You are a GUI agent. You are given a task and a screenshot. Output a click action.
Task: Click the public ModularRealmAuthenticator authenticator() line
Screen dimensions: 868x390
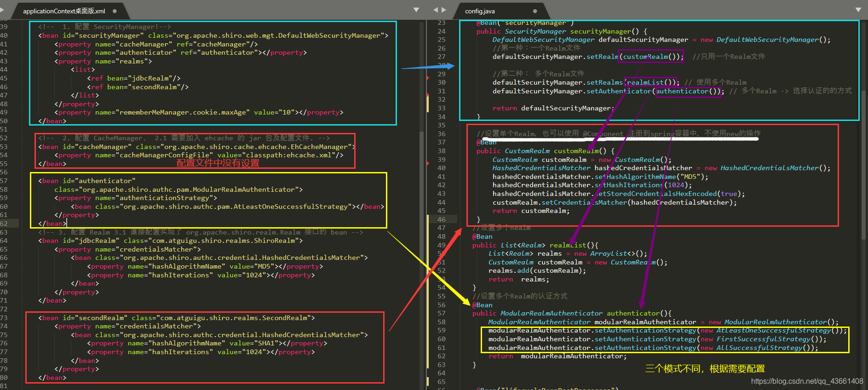pyautogui.click(x=572, y=313)
